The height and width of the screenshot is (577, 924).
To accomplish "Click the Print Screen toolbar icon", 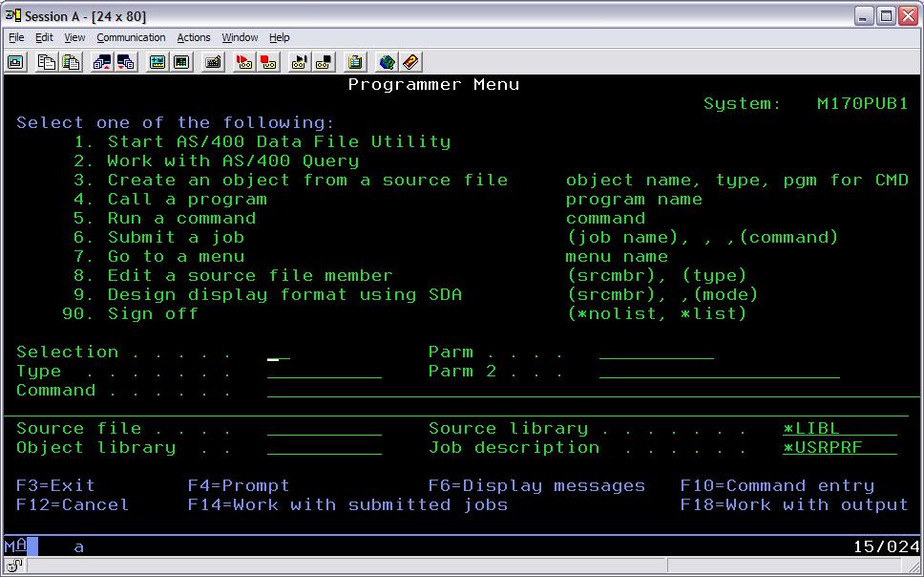I will 16,61.
